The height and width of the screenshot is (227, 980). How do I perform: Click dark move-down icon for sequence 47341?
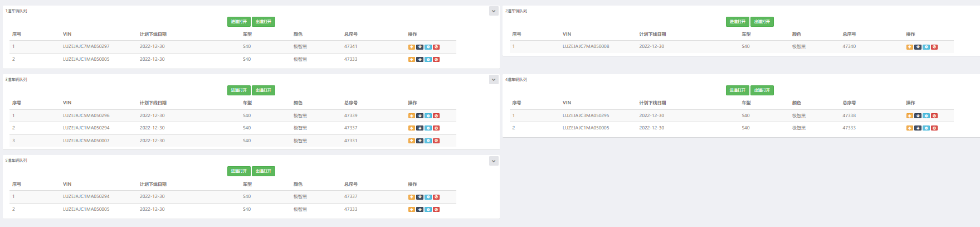pyautogui.click(x=420, y=47)
